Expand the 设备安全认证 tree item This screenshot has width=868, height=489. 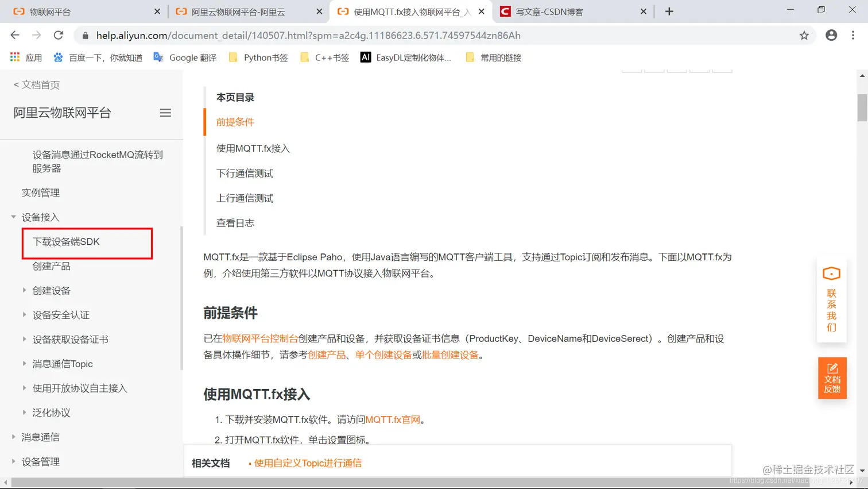coord(24,315)
